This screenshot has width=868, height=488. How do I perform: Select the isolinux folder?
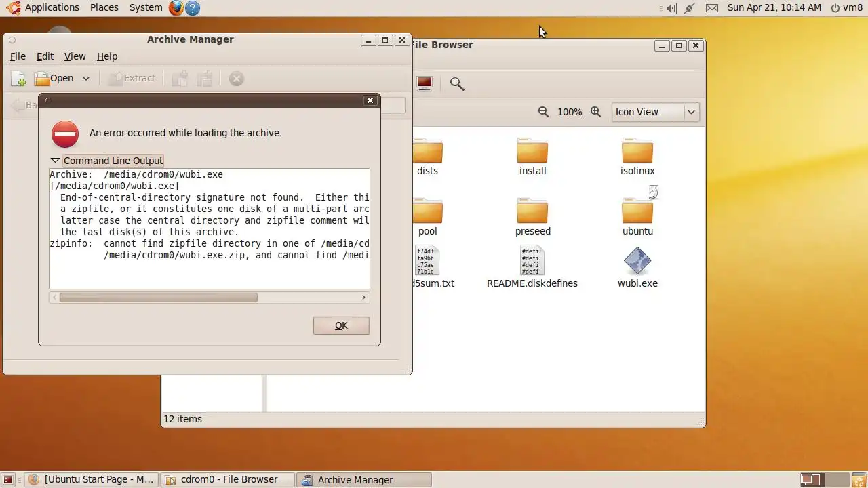637,157
